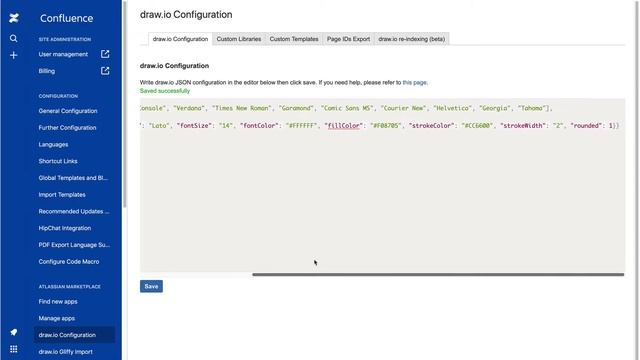Go to Further Configuration
The width and height of the screenshot is (640, 360).
(67, 128)
